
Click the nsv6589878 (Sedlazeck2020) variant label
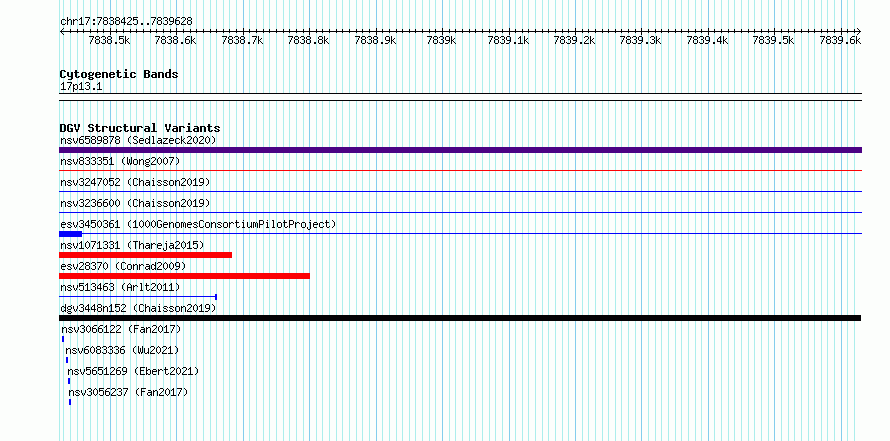coord(138,140)
